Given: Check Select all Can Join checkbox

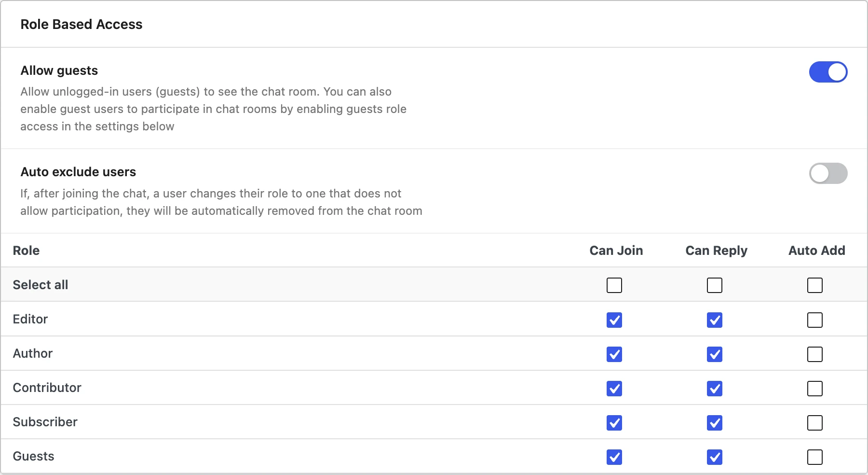Looking at the screenshot, I should [614, 285].
